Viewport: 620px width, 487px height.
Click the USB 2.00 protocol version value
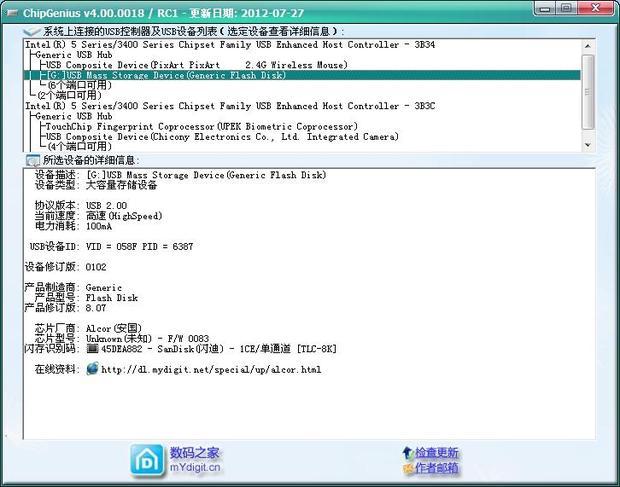106,206
